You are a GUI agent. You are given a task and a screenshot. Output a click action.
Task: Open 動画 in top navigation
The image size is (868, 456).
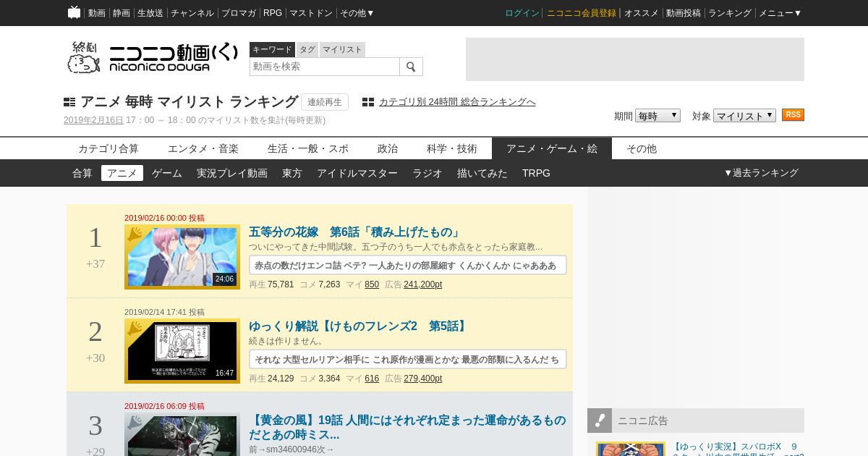tap(97, 13)
